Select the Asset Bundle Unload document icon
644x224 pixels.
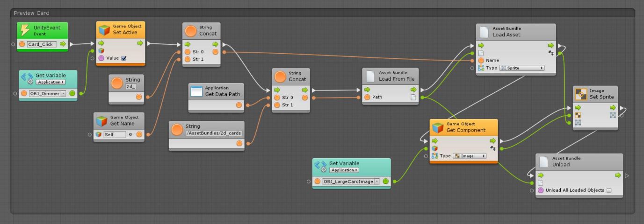point(543,161)
